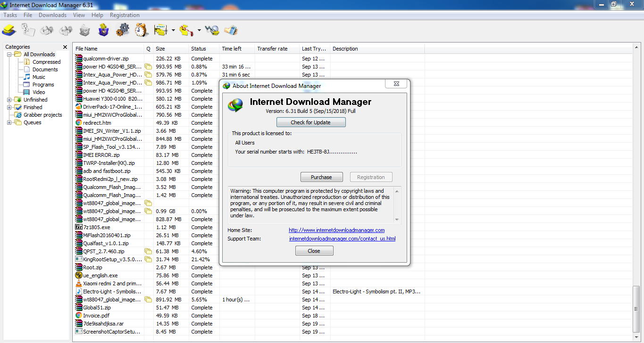Screen dimensions: 644x343
Task: Open the Help menu
Action: click(97, 15)
